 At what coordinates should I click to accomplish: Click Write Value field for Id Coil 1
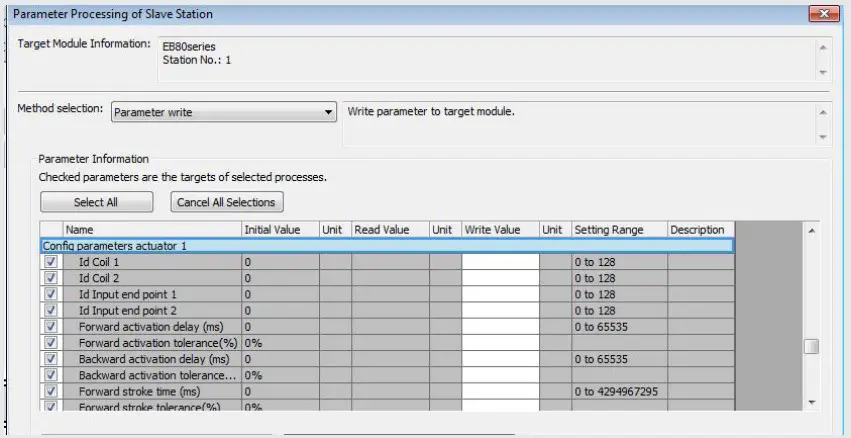[500, 262]
